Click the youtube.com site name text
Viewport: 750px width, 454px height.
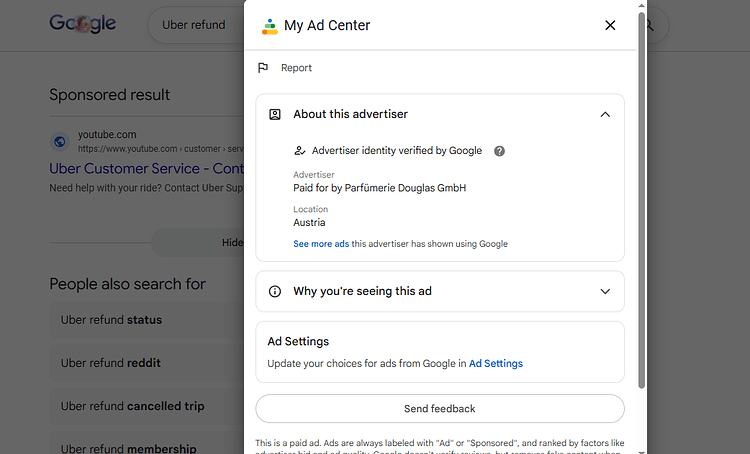click(x=107, y=135)
